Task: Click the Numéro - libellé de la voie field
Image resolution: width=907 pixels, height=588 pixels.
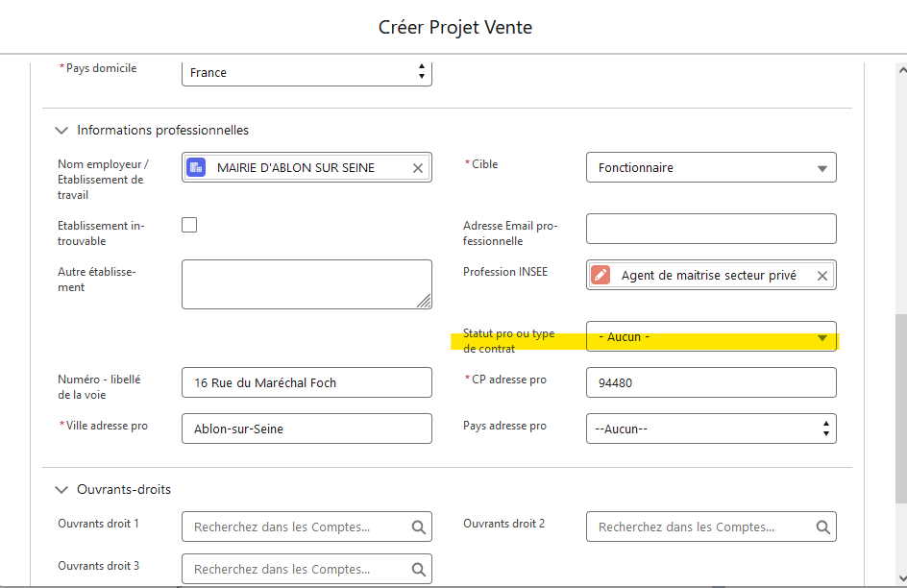Action: 306,382
